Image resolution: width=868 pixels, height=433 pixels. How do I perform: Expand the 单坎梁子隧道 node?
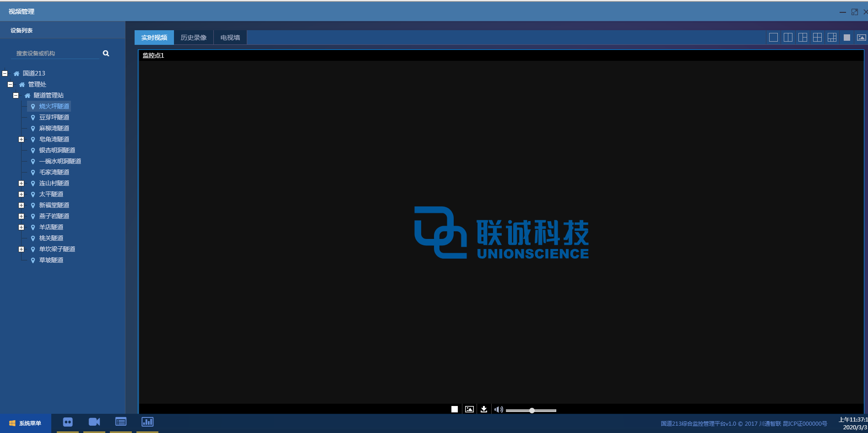(x=21, y=249)
